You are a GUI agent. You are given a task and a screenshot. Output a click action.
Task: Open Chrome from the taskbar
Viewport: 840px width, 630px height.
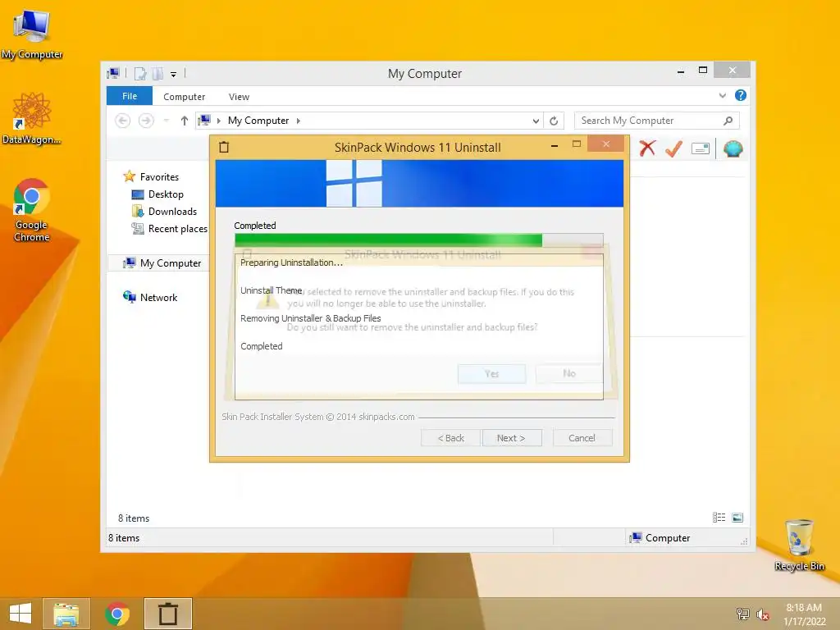point(117,614)
